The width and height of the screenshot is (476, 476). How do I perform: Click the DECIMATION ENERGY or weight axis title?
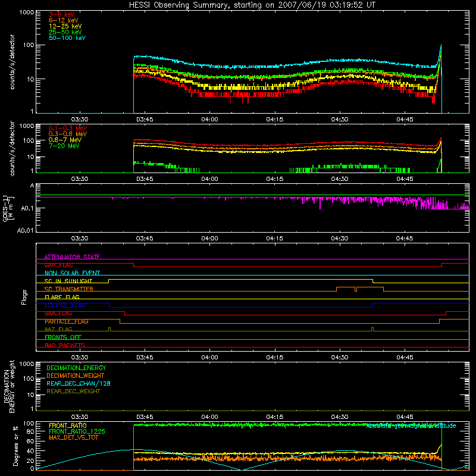[x=9, y=386]
